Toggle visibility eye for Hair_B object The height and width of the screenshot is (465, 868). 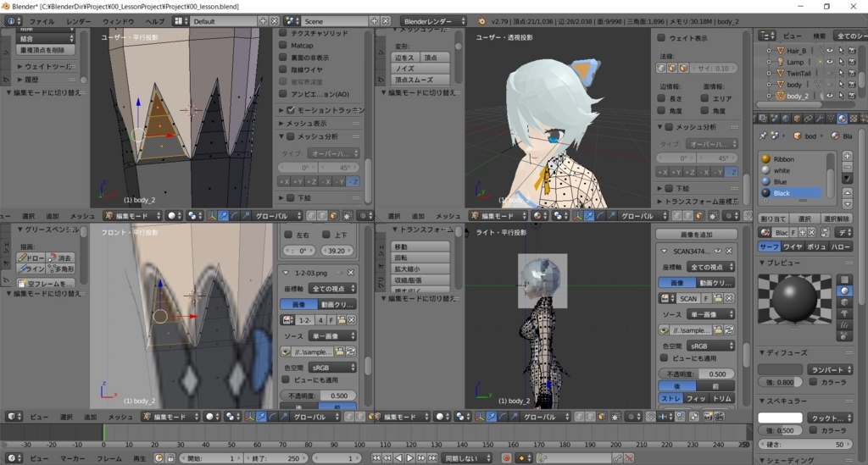[x=830, y=50]
